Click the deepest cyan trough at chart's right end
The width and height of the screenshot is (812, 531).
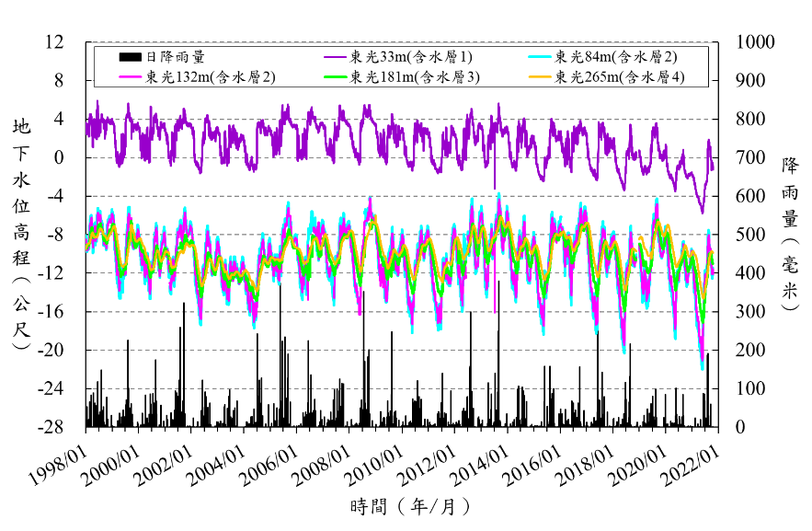point(703,366)
